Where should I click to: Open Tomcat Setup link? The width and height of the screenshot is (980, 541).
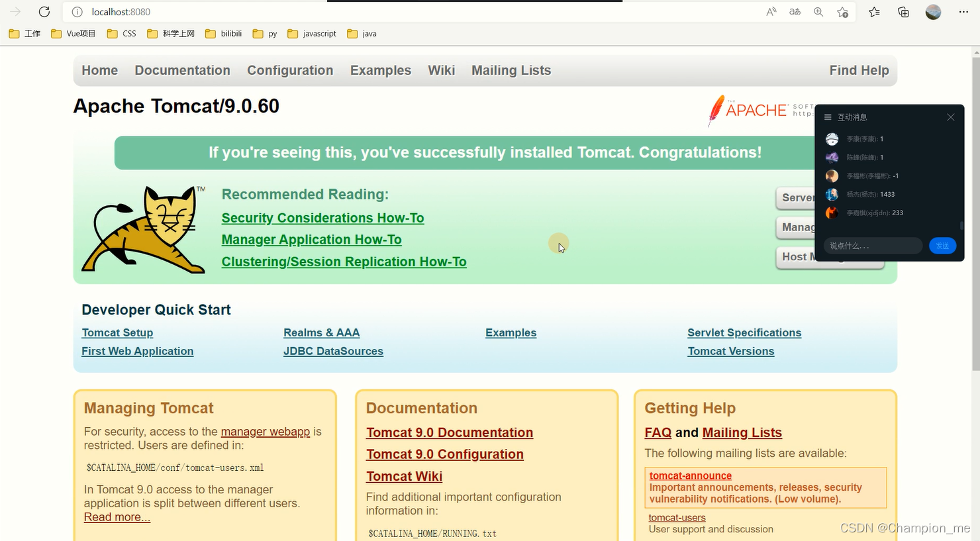click(117, 332)
